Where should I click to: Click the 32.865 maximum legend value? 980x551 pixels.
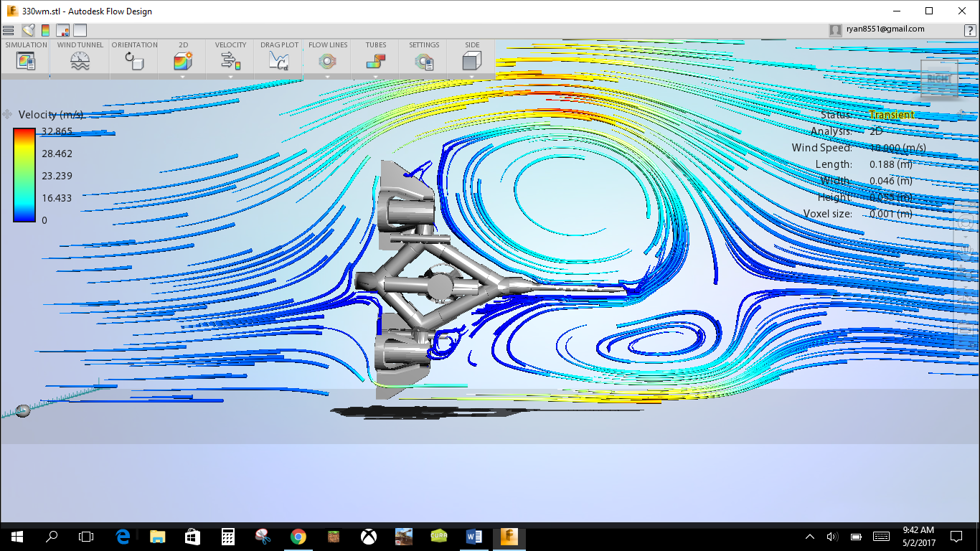[57, 131]
